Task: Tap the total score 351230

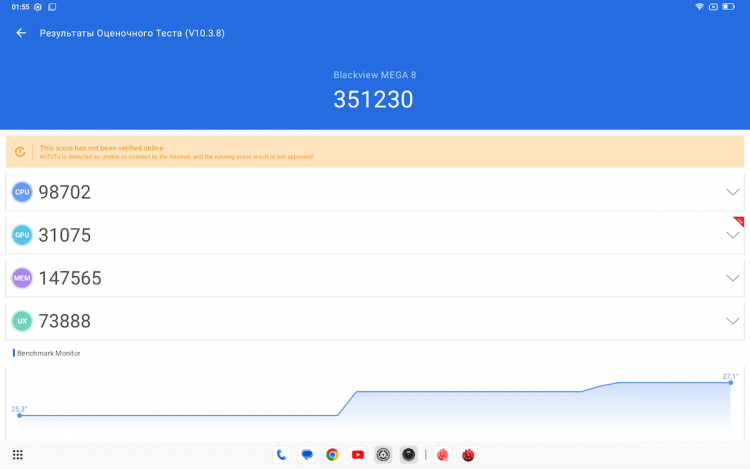Action: tap(373, 99)
